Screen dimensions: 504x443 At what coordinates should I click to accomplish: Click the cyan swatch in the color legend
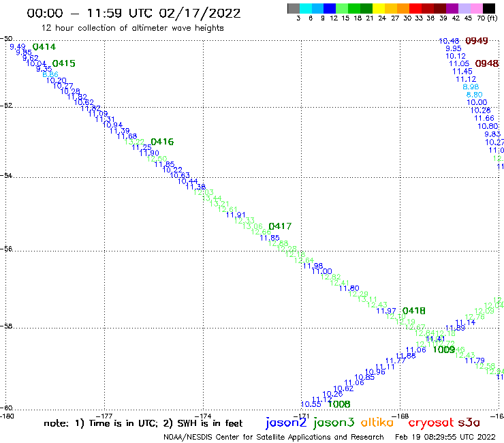[306, 8]
